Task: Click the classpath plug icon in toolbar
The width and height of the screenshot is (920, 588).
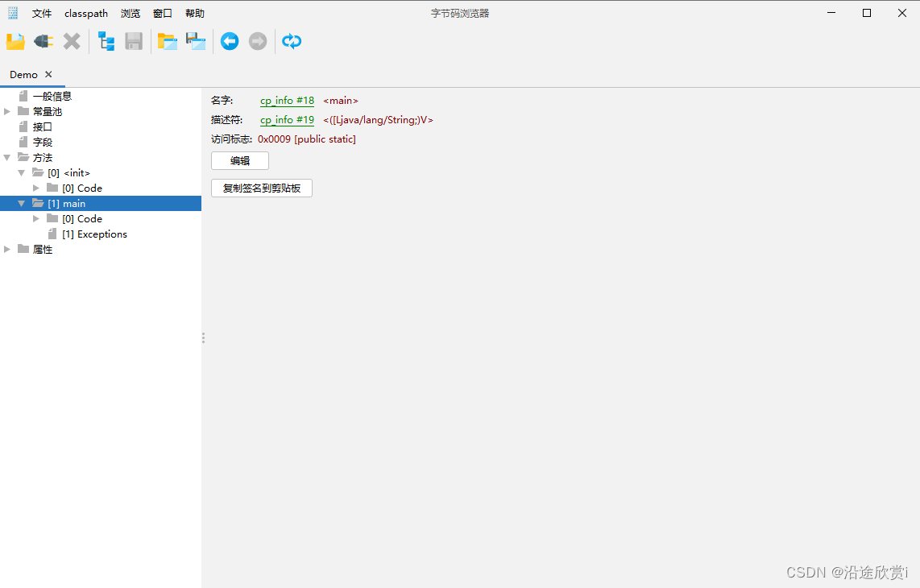Action: (x=44, y=41)
